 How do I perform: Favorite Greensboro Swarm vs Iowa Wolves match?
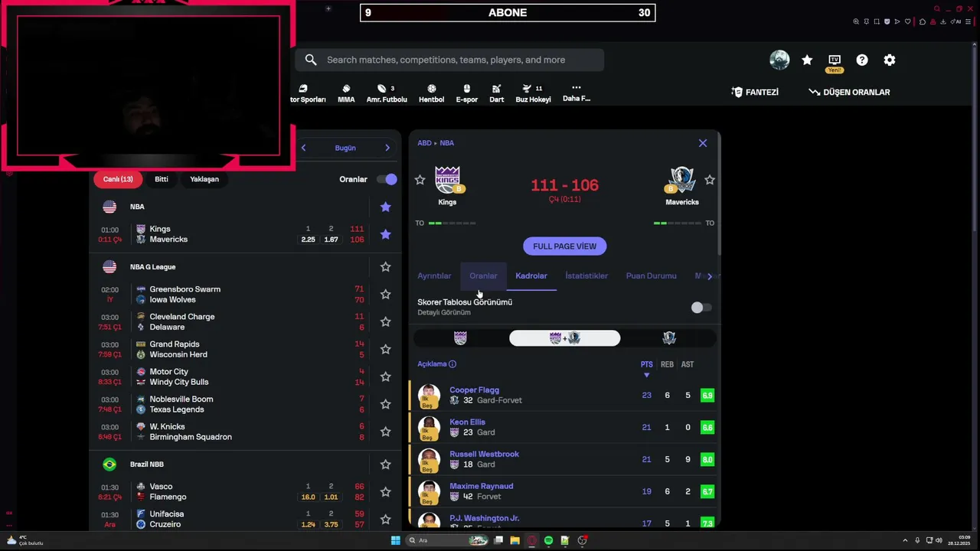[x=385, y=295]
